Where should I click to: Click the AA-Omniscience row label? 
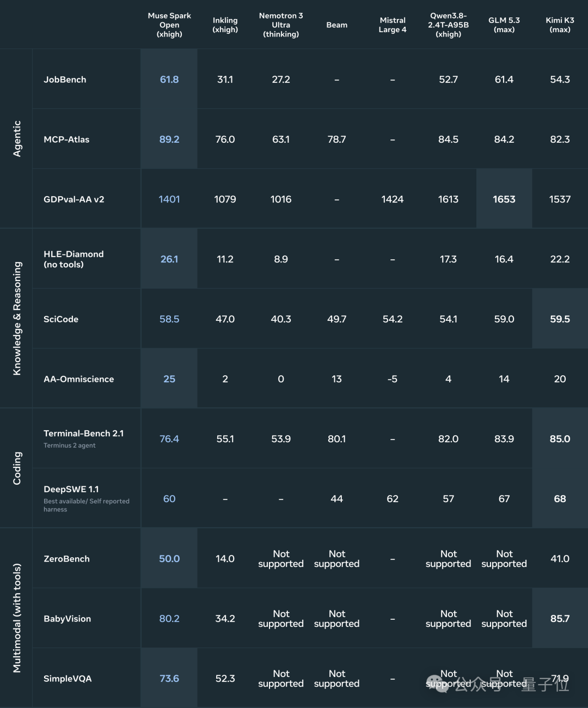pyautogui.click(x=79, y=379)
